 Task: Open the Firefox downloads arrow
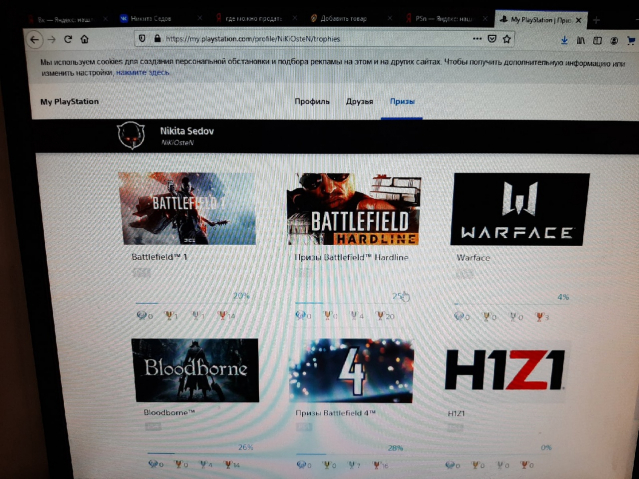564,40
